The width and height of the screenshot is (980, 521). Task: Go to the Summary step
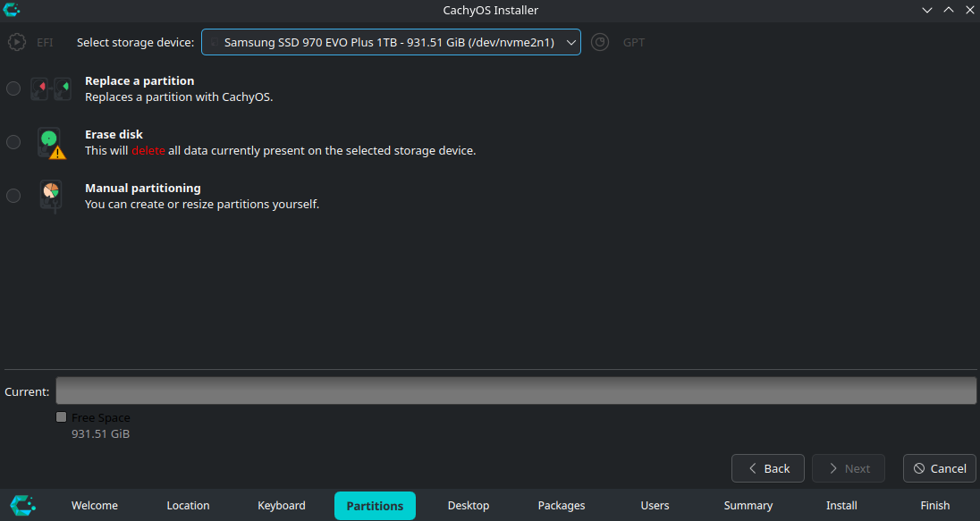(x=748, y=506)
